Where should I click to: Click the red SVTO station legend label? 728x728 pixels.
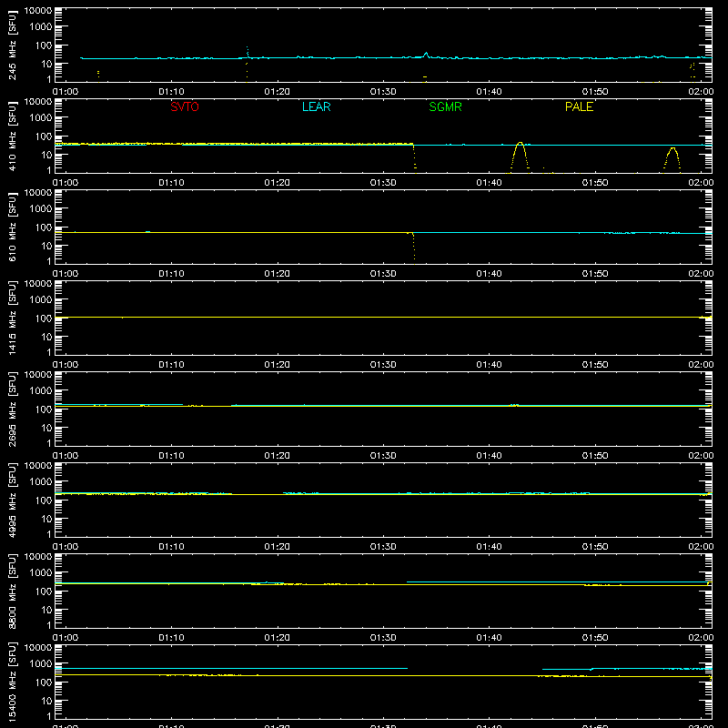(185, 106)
